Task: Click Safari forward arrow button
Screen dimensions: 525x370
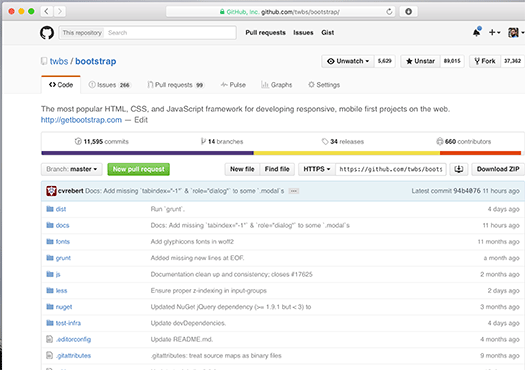Action: coord(60,12)
